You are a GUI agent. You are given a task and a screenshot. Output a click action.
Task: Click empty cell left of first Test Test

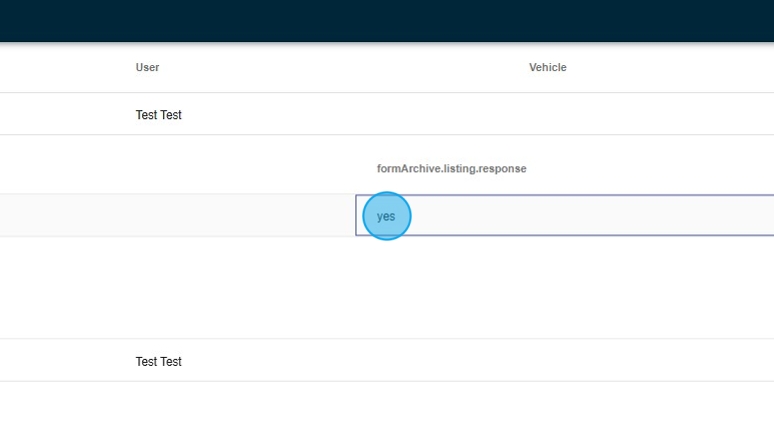click(x=60, y=115)
